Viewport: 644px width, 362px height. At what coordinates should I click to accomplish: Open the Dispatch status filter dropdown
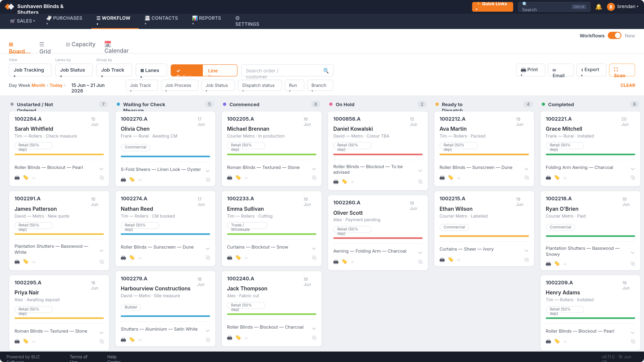[260, 85]
